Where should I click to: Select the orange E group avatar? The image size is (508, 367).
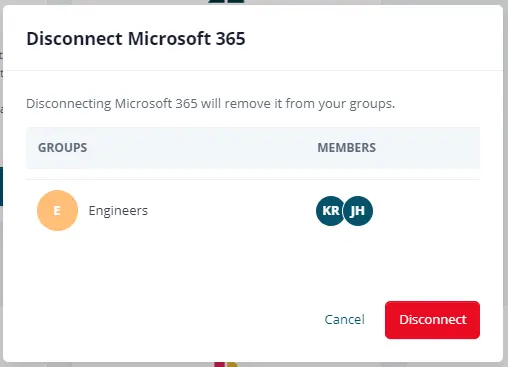tap(57, 210)
